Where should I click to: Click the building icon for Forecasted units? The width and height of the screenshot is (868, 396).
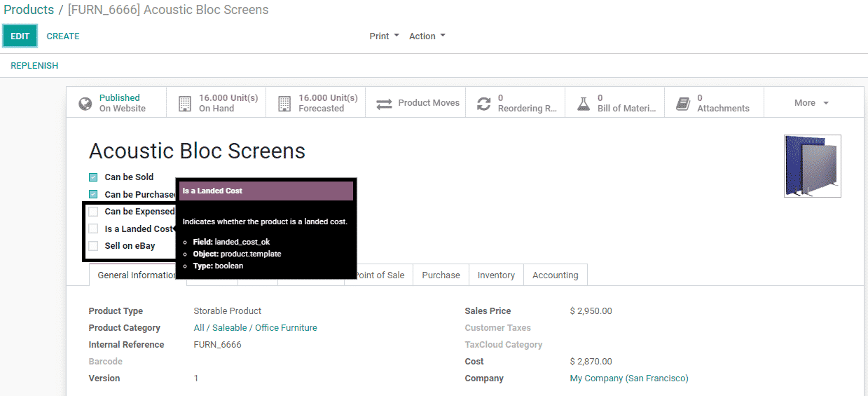click(284, 104)
